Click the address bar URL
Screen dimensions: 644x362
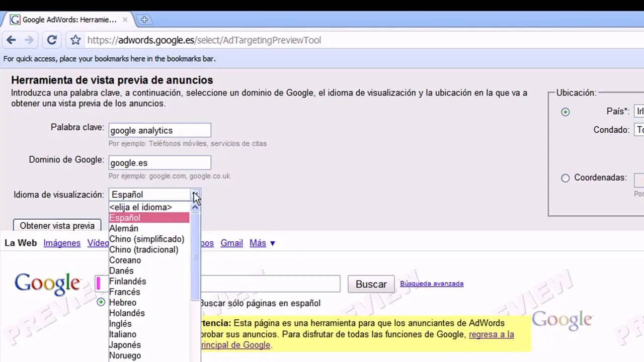(x=204, y=40)
